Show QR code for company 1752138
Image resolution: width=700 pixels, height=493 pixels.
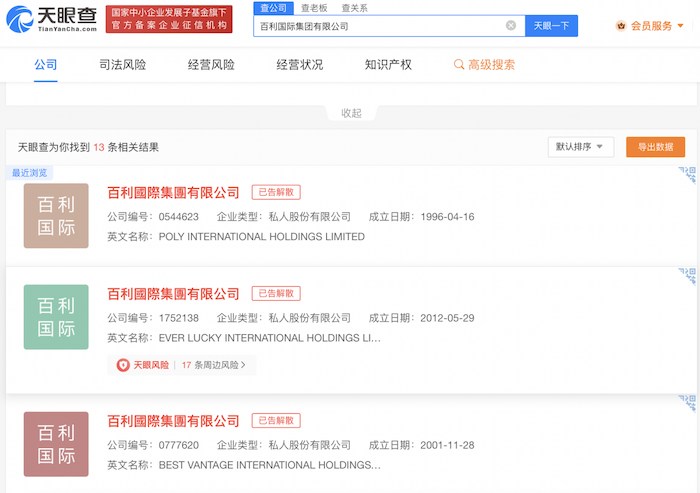688,276
